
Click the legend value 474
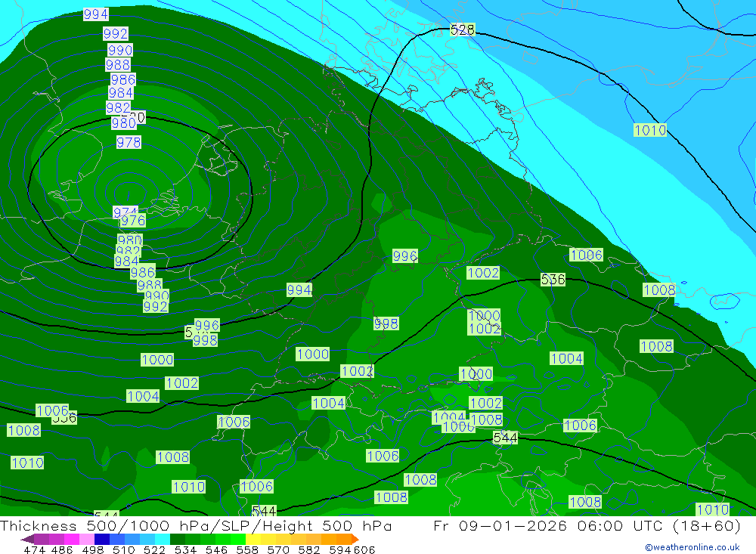[35, 549]
